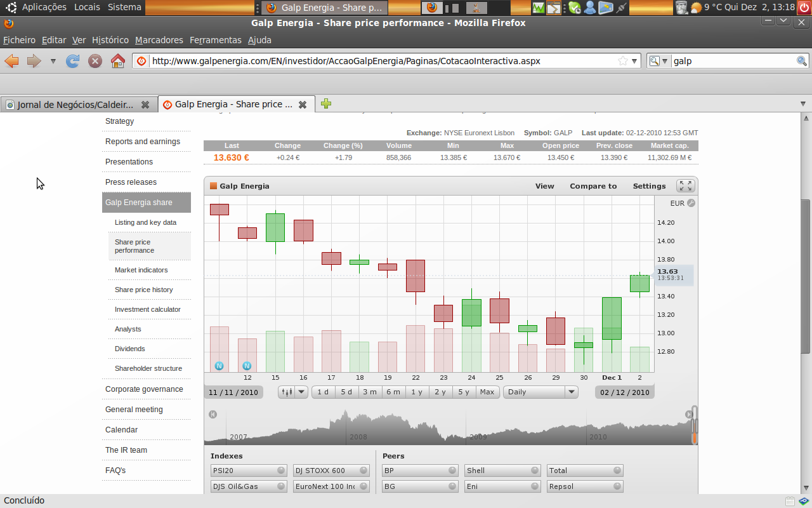Toggle Repsol peer comparison
Screen dimensions: 812x508
coord(585,486)
